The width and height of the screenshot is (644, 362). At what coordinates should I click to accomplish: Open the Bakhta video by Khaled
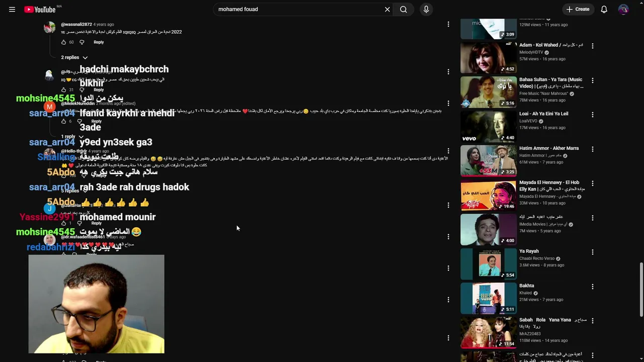click(x=527, y=286)
